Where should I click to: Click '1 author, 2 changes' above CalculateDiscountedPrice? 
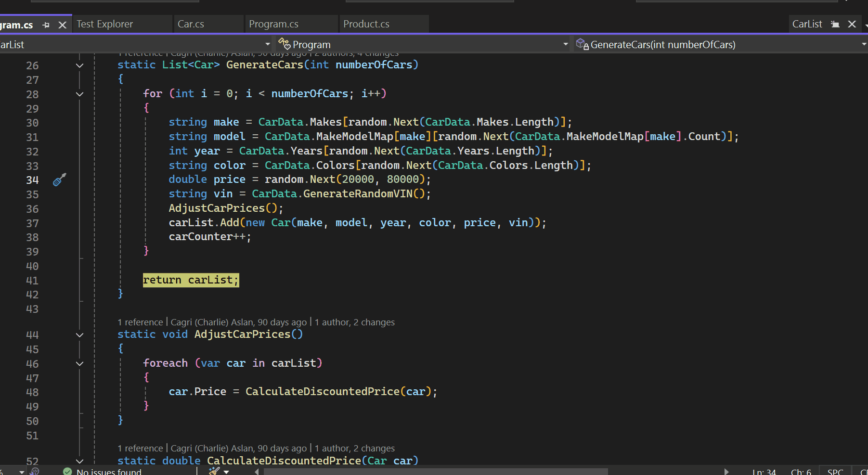pos(355,448)
